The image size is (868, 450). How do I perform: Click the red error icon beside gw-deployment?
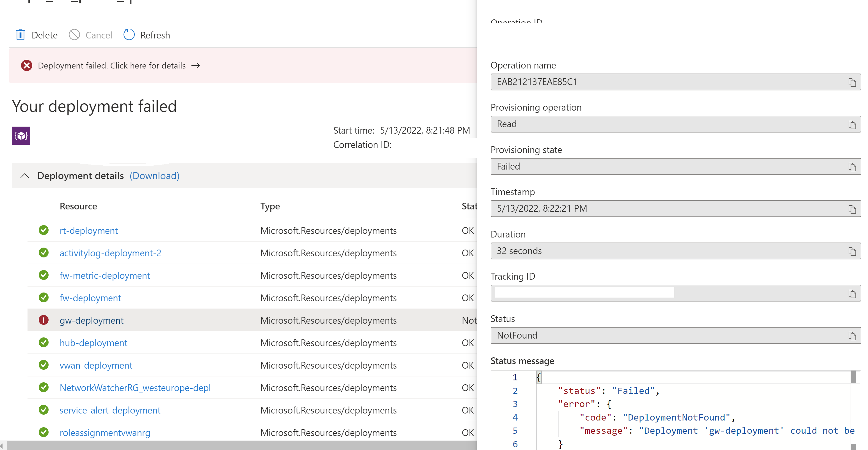[x=44, y=320]
